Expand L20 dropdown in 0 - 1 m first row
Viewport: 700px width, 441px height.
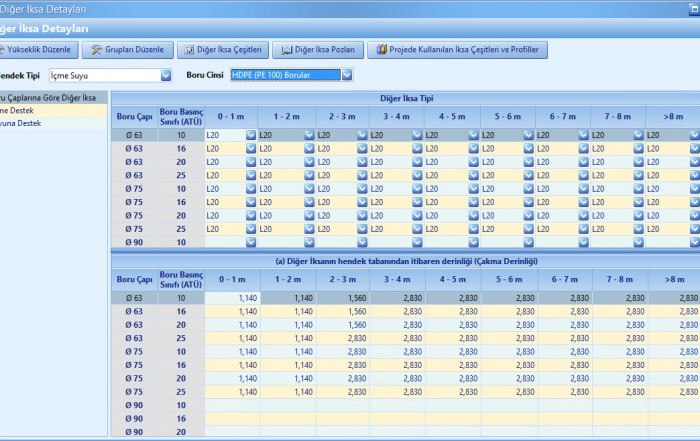[252, 134]
